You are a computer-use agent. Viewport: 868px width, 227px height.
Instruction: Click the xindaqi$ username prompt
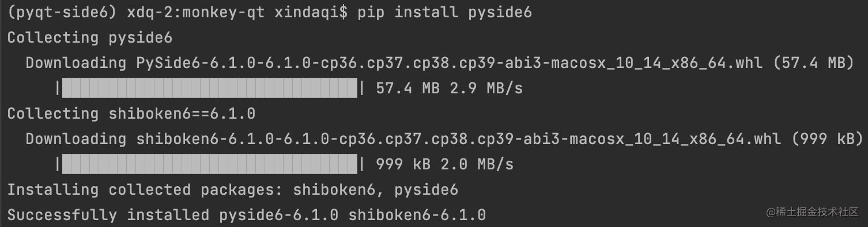tap(311, 13)
